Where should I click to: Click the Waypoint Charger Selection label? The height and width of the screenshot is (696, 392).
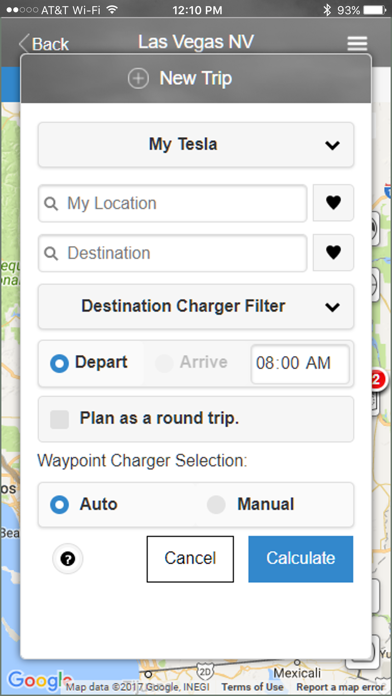(142, 461)
